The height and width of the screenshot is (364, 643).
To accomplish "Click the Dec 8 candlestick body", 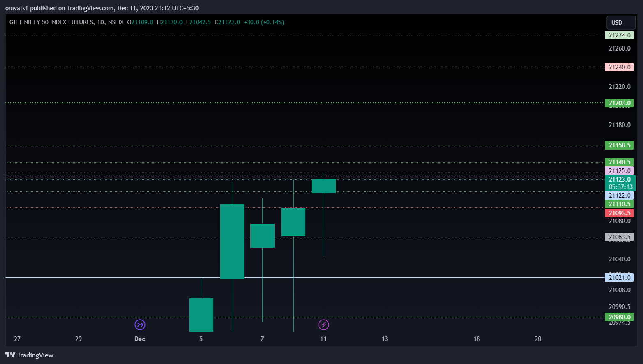I will (x=293, y=222).
